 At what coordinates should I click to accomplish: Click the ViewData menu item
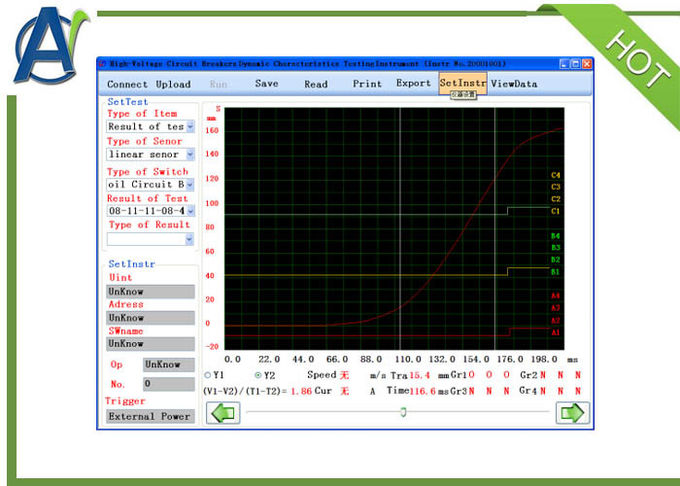tap(513, 84)
